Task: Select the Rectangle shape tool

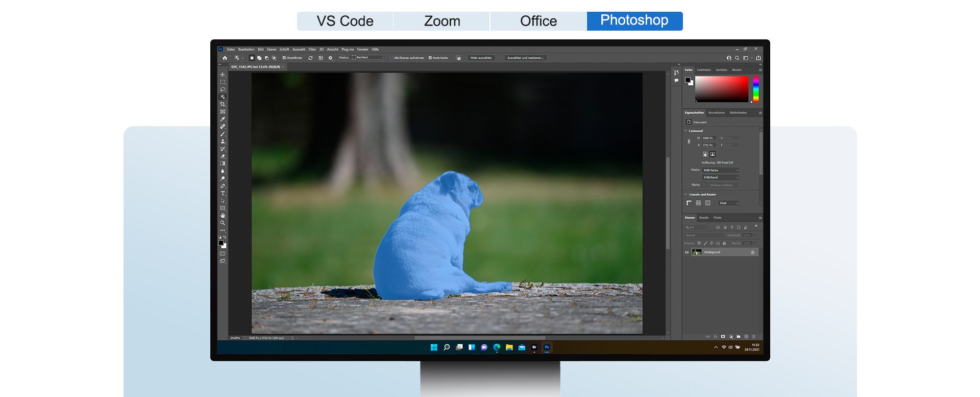Action: click(x=223, y=208)
